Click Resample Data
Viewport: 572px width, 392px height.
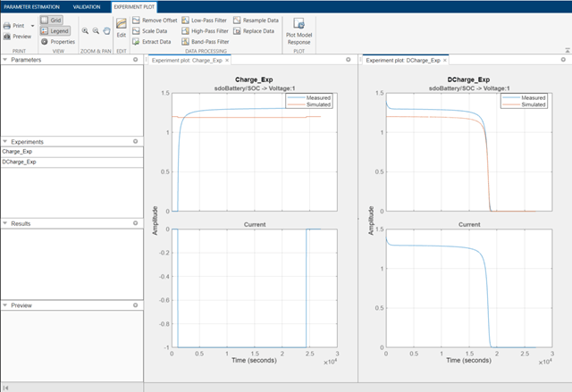coord(257,21)
